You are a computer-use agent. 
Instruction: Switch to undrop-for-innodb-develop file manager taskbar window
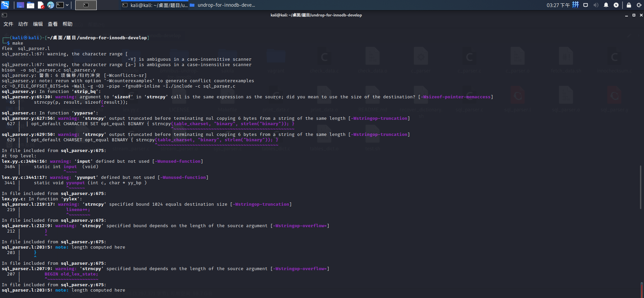tap(223, 5)
